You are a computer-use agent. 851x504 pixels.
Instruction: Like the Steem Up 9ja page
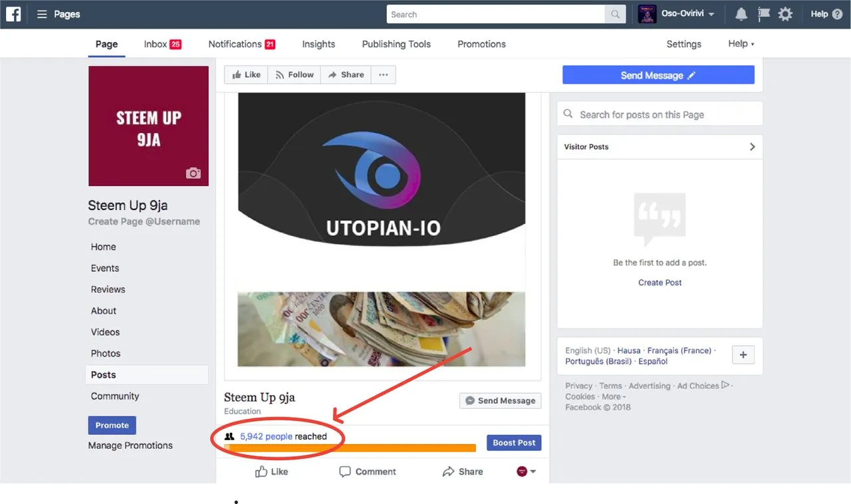pos(246,75)
